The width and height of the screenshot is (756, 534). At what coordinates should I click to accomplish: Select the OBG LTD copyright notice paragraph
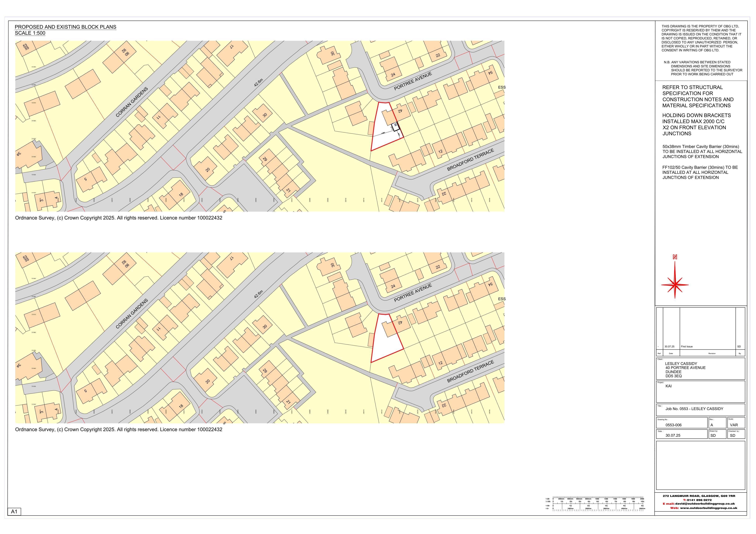click(701, 38)
